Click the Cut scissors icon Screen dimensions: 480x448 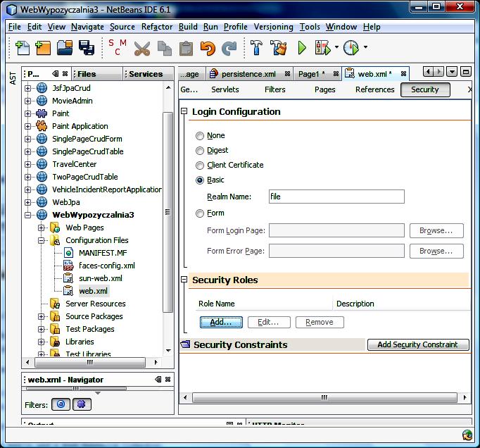(142, 49)
